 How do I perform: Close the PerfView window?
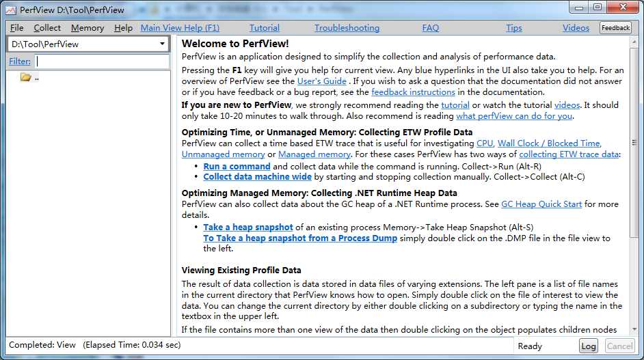[623, 7]
